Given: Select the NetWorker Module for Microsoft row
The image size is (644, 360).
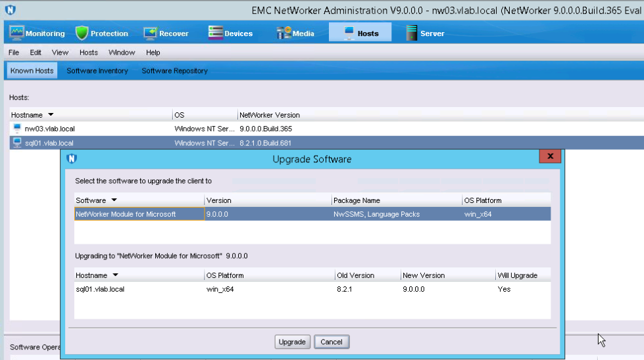Looking at the screenshot, I should tap(312, 214).
